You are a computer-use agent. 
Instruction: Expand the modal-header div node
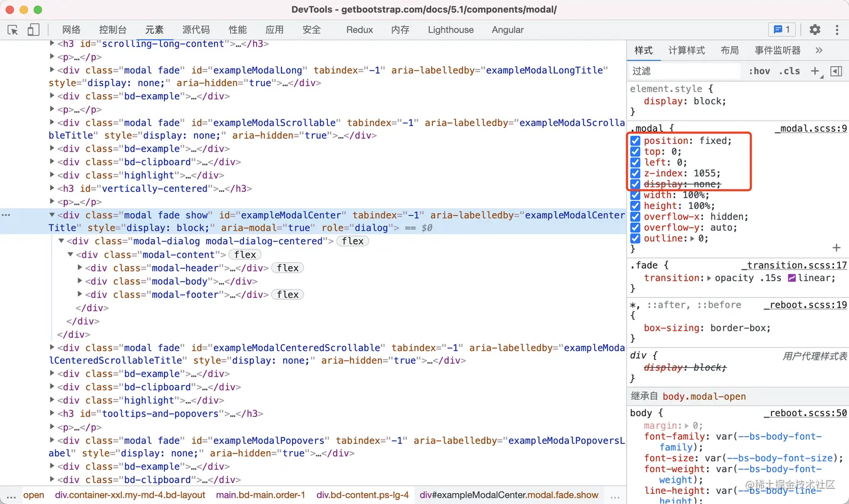coord(80,268)
